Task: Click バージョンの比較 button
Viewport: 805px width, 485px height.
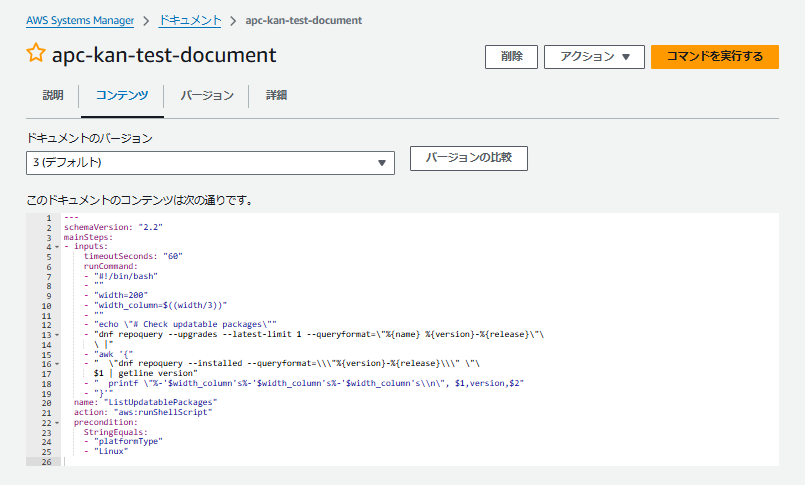Action: click(x=469, y=158)
